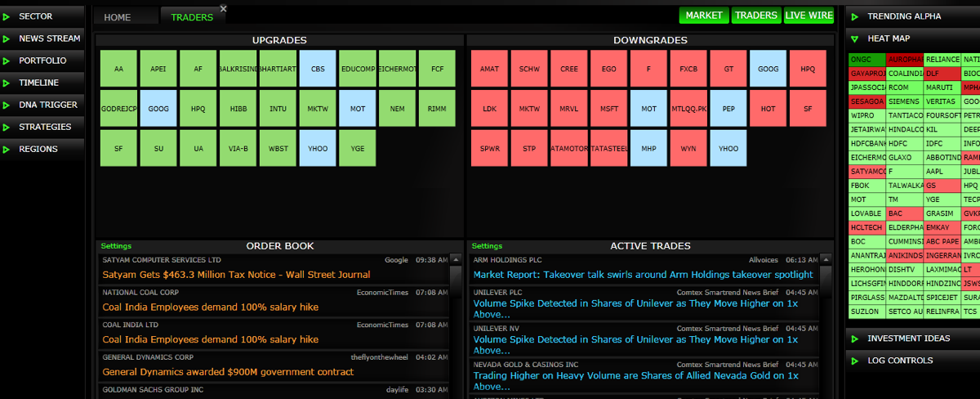Click the SCHW downgrade tile
The height and width of the screenshot is (399, 980).
tap(529, 69)
